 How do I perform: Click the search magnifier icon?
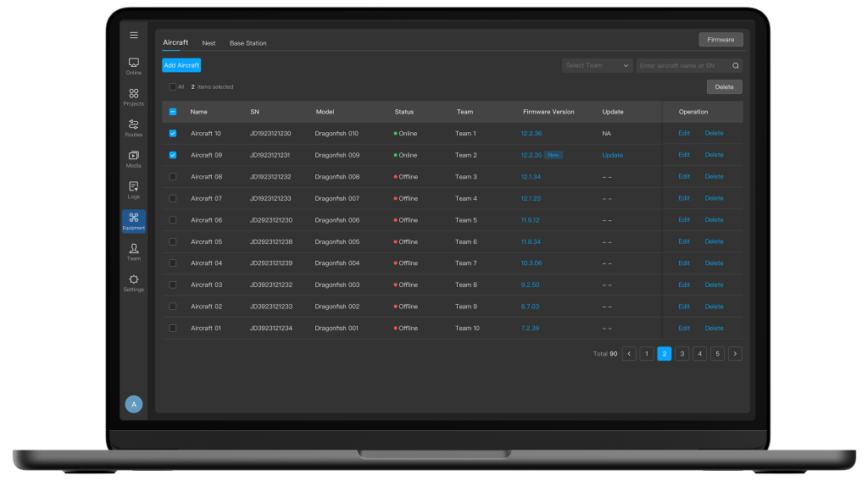(735, 66)
